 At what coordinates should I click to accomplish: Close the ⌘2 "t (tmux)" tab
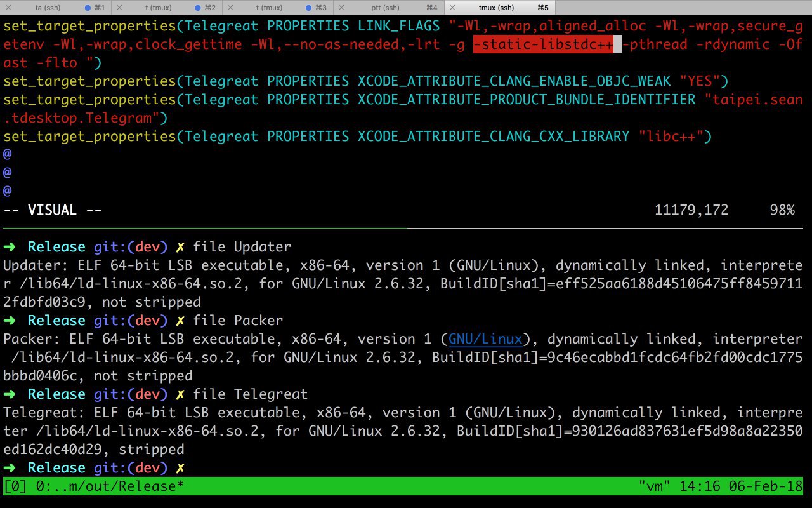121,8
